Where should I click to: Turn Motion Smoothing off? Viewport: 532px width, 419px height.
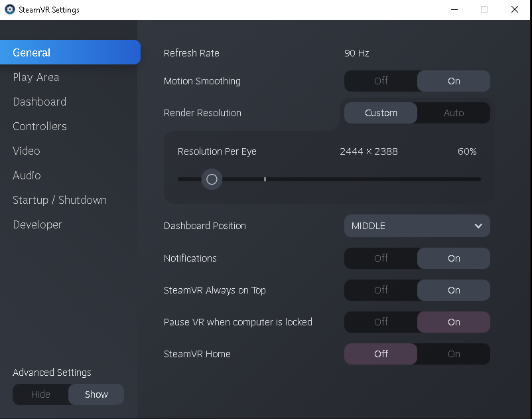[381, 81]
